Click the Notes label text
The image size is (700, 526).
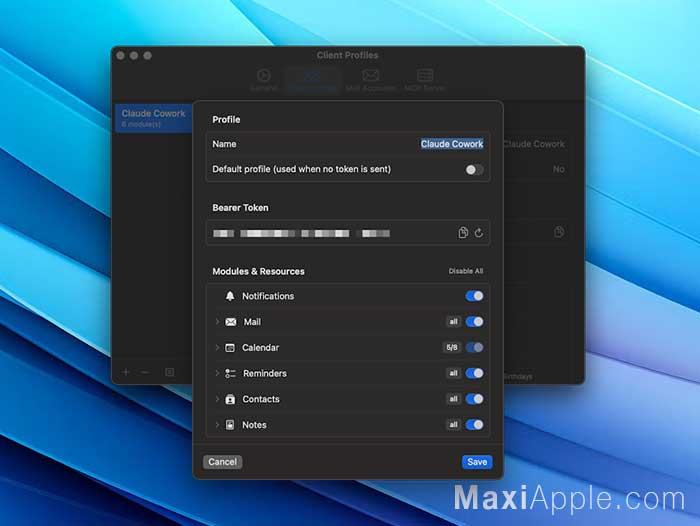pyautogui.click(x=254, y=425)
